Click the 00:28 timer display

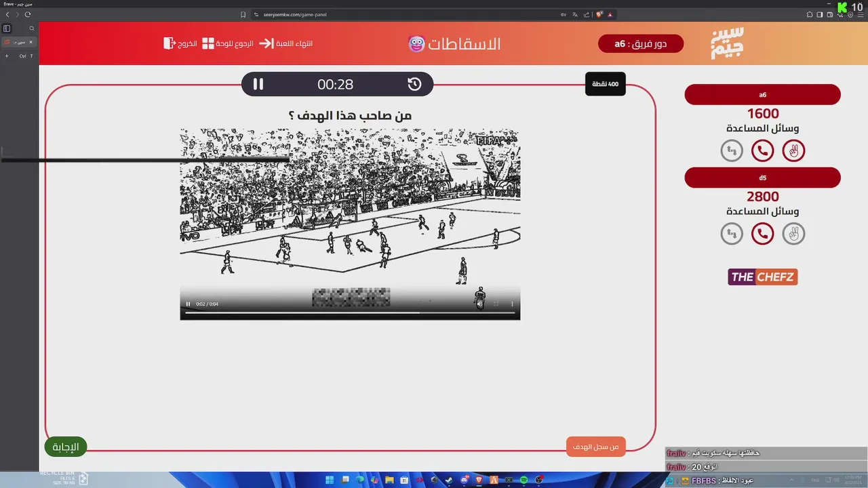(336, 84)
